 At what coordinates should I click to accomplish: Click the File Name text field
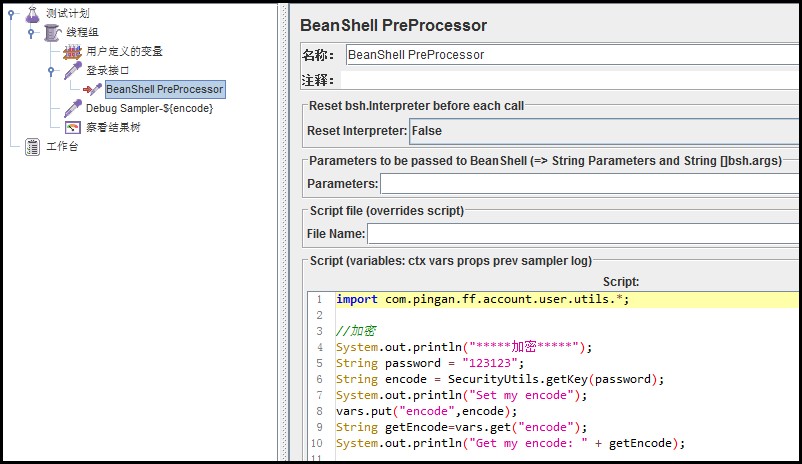tap(584, 234)
